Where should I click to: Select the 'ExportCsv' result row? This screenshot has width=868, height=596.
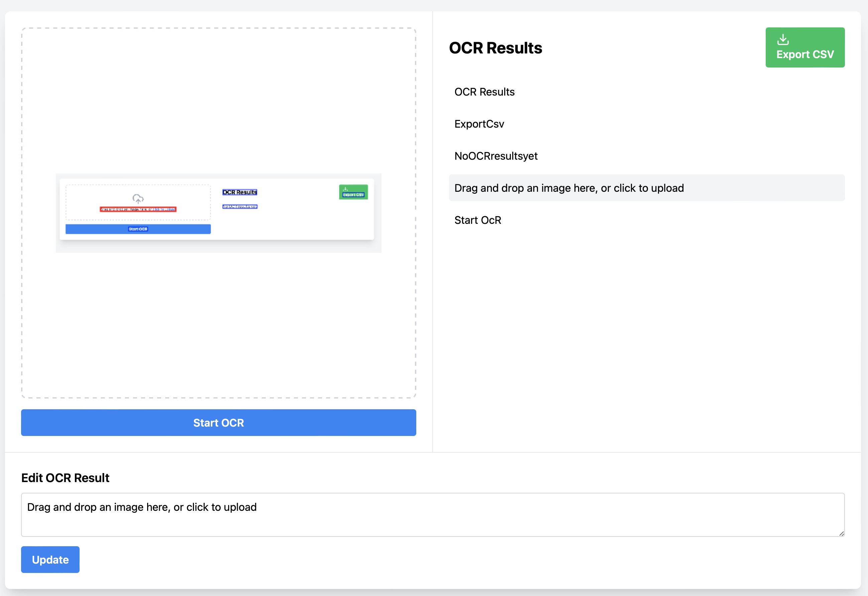tap(646, 124)
